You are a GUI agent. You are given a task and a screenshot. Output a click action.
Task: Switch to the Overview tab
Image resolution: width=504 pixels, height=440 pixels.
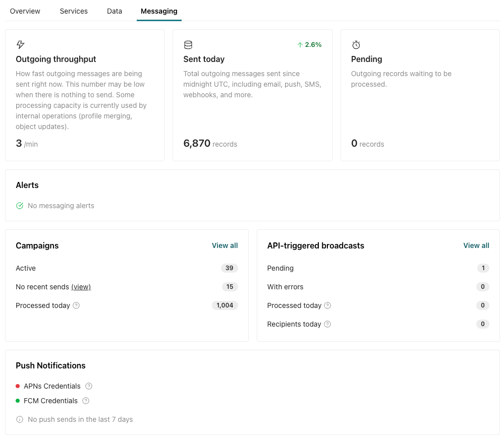(x=25, y=11)
